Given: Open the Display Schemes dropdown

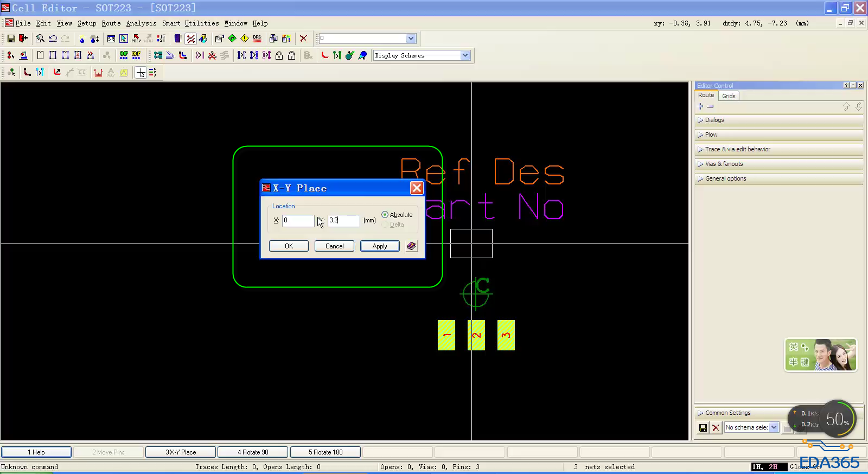Looking at the screenshot, I should click(465, 55).
